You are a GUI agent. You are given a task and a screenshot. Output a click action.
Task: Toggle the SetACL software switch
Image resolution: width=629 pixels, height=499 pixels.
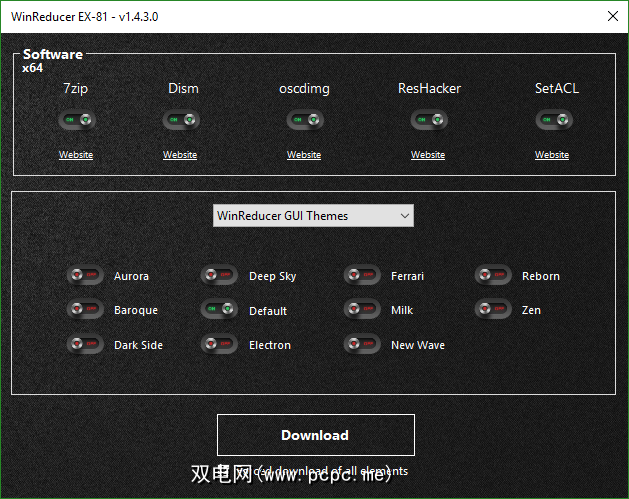click(x=554, y=120)
